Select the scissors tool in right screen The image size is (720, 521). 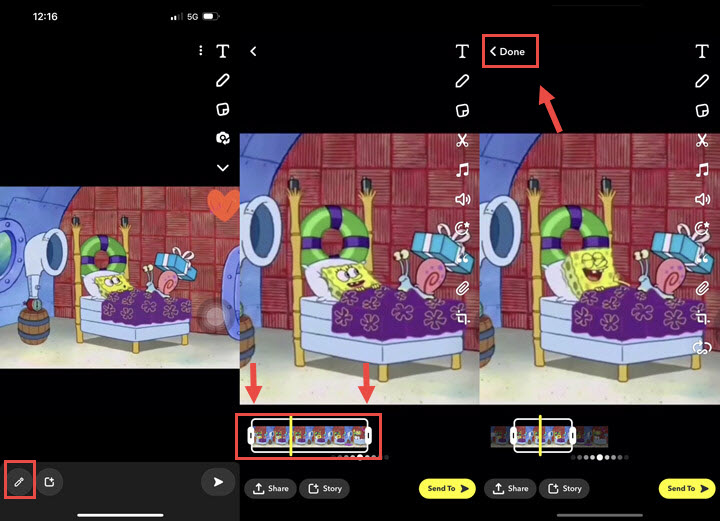(702, 140)
